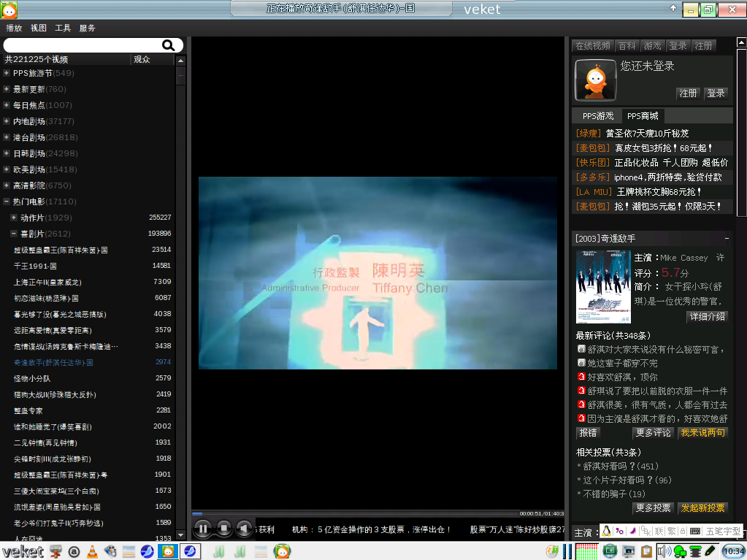Switch to the PPS游戏 tab
Screen dimensions: 747x560
(598, 115)
